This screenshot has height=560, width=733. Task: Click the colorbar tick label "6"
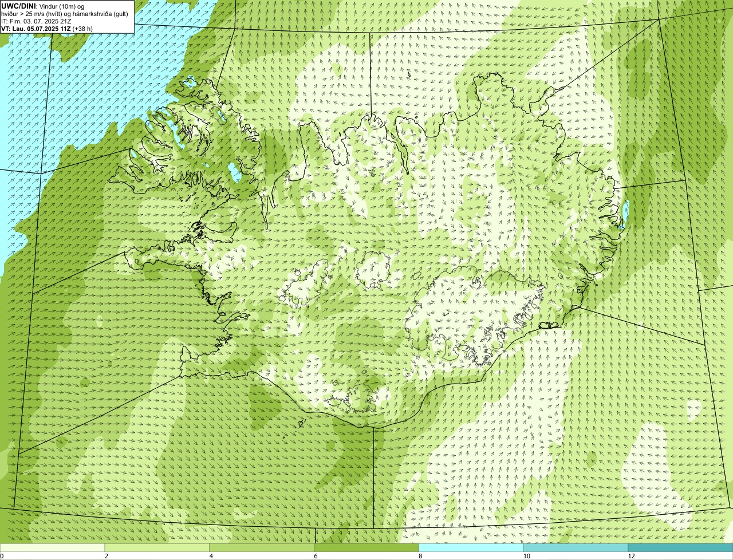pos(316,556)
